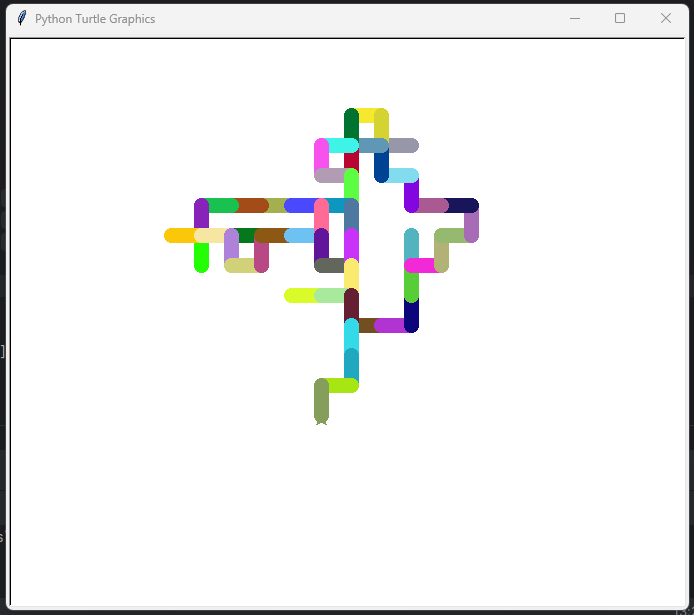Close the Python Turtle Graphics window
Screen dimensions: 694x615
click(666, 18)
